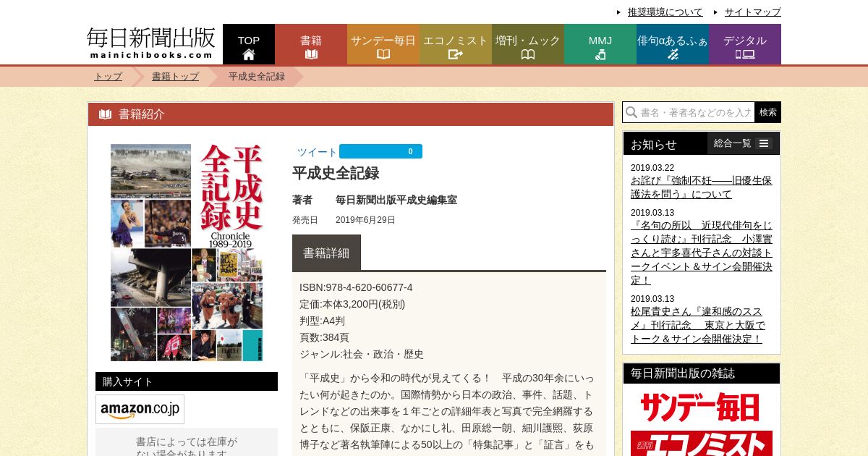Open the 強制不妊 お詫び news link
Image resolution: width=868 pixels, height=456 pixels.
coord(701,187)
